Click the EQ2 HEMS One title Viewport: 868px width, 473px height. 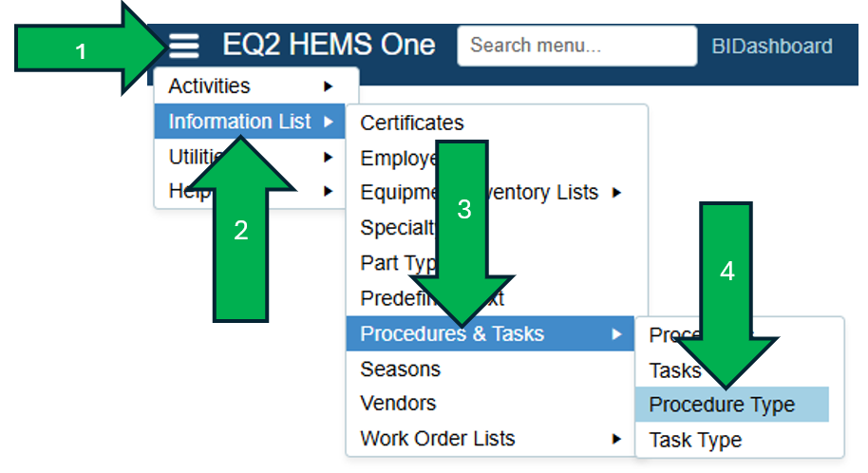click(x=329, y=45)
